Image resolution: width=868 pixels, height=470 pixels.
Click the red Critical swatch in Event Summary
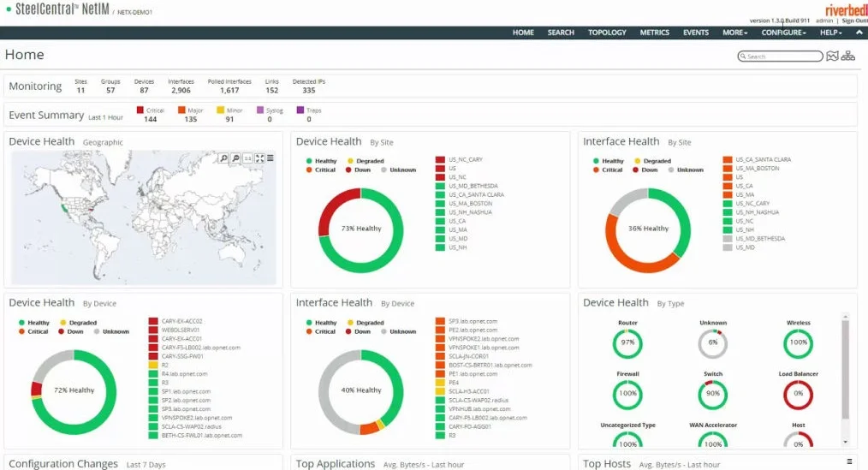click(x=140, y=110)
